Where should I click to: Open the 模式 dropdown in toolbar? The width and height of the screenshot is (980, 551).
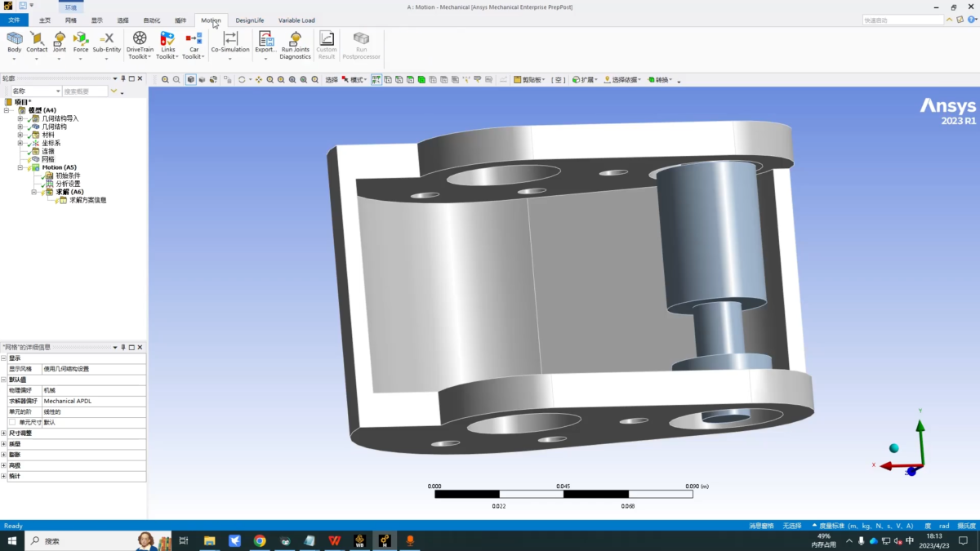[359, 80]
